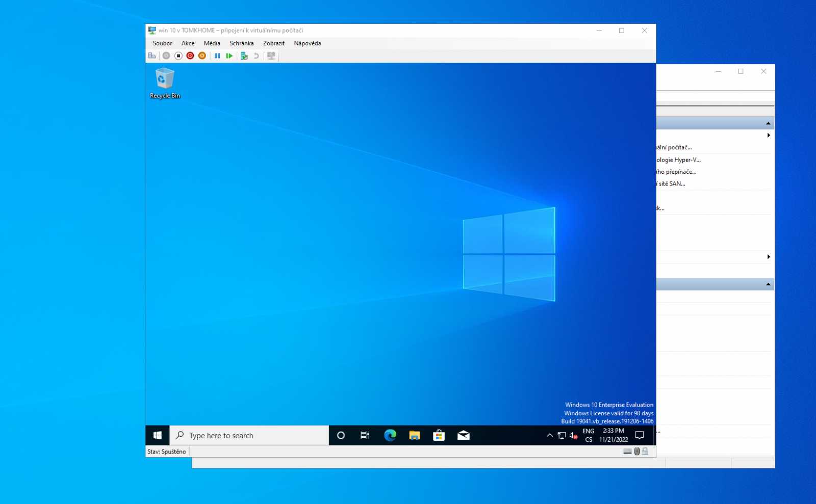
Task: Create a checkpoint using the toolbar icon
Action: [244, 56]
